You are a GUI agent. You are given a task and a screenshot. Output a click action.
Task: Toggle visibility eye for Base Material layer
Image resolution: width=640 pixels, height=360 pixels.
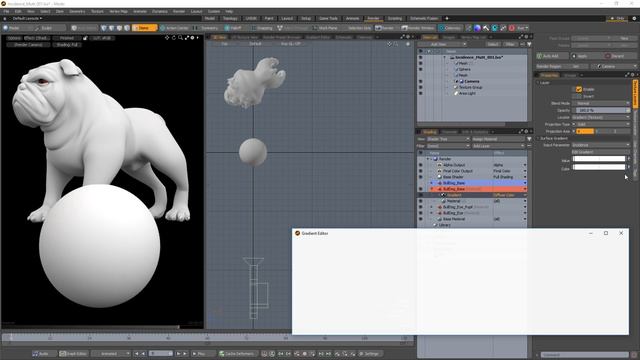click(420, 219)
